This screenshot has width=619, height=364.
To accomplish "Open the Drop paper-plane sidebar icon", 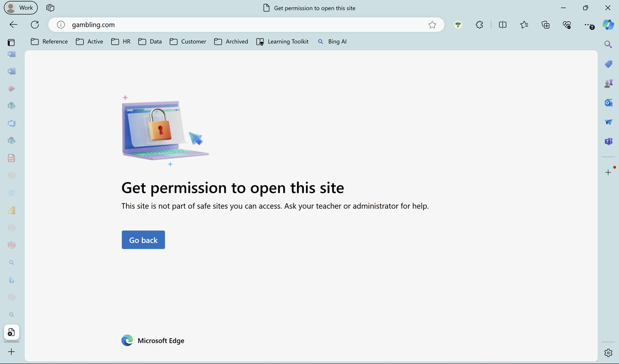I will click(x=609, y=122).
